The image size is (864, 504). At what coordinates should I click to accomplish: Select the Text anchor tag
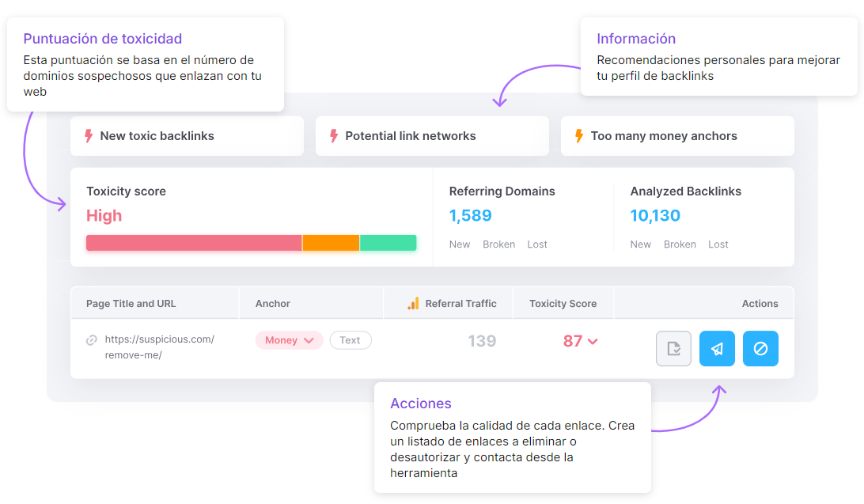pos(351,340)
